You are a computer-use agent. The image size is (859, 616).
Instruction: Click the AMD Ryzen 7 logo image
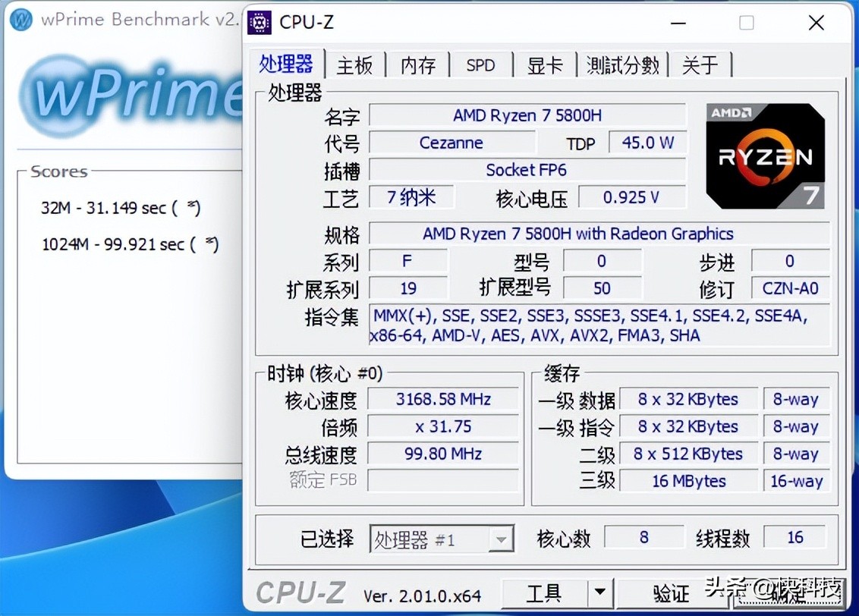point(765,155)
